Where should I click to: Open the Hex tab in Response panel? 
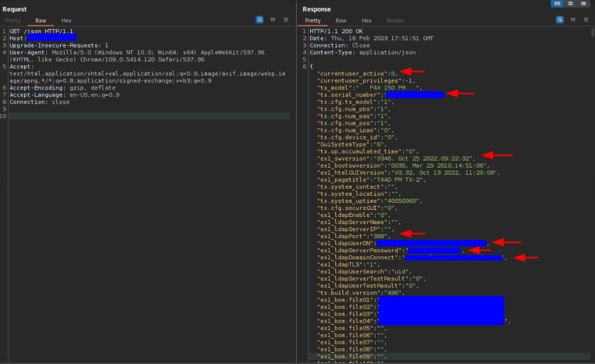click(x=367, y=21)
